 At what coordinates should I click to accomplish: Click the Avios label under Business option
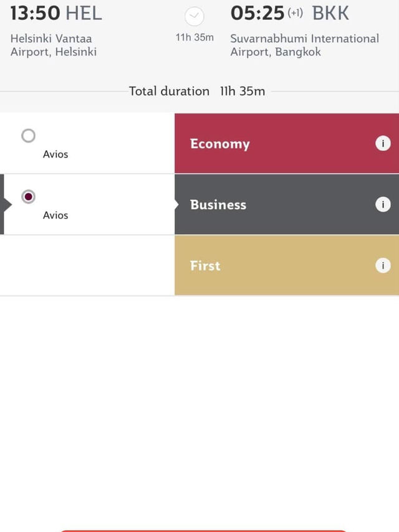(55, 216)
